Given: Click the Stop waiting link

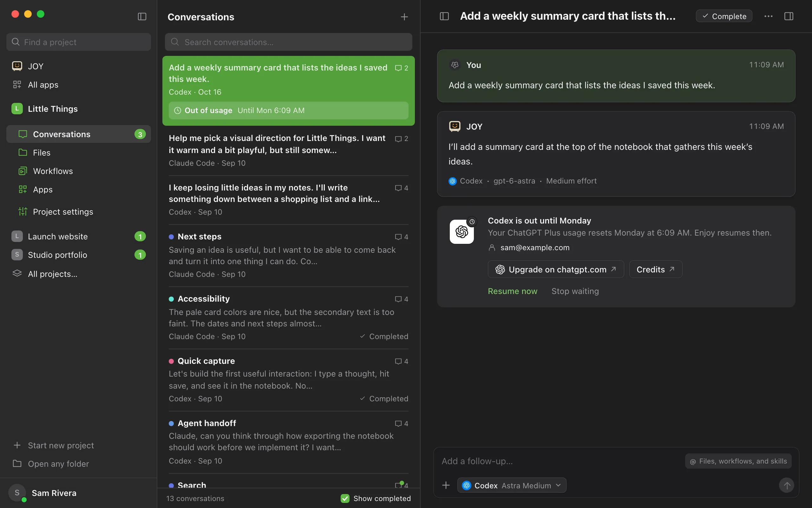Looking at the screenshot, I should 575,291.
